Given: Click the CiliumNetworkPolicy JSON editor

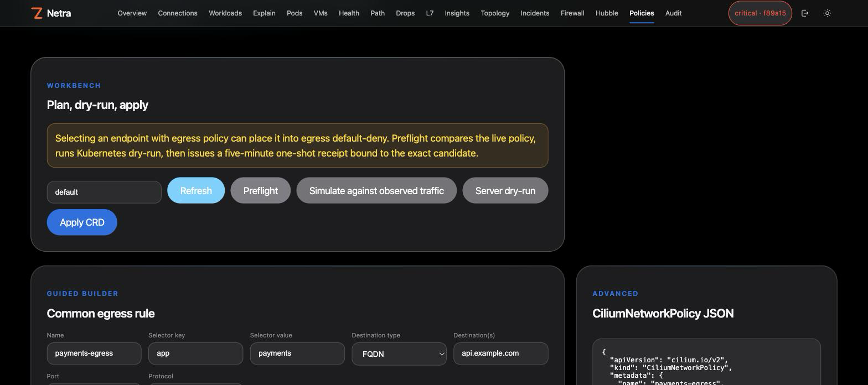Looking at the screenshot, I should 706,362.
